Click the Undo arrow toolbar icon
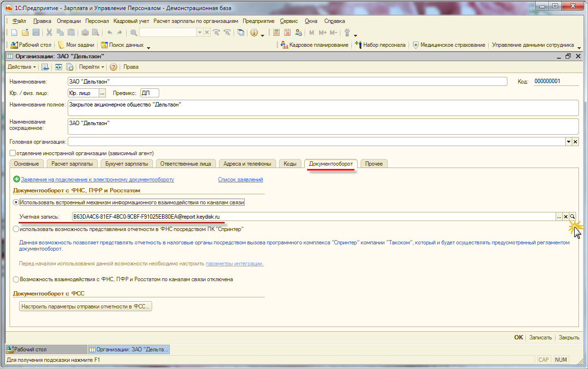588x369 pixels. pyautogui.click(x=109, y=32)
